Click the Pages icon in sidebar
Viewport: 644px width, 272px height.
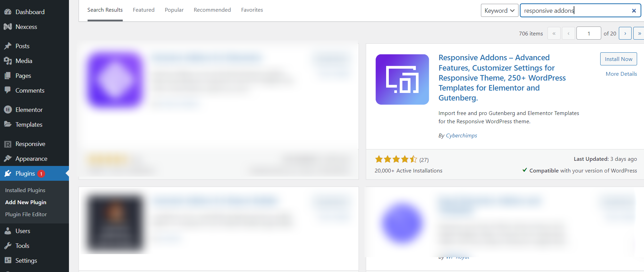click(8, 75)
